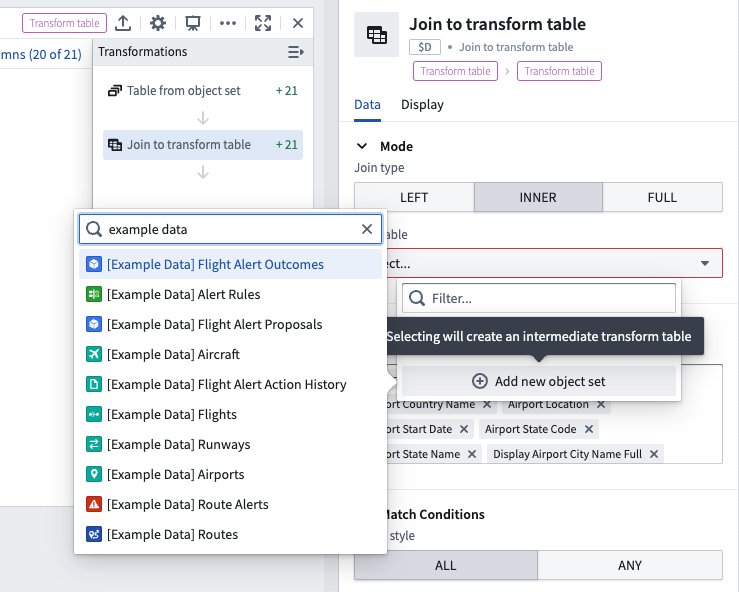
Task: Click the Alert Rules green icon
Action: tap(94, 295)
